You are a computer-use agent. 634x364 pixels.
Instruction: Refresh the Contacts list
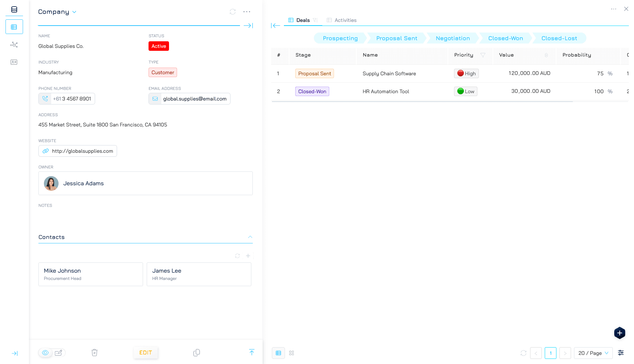click(x=237, y=256)
